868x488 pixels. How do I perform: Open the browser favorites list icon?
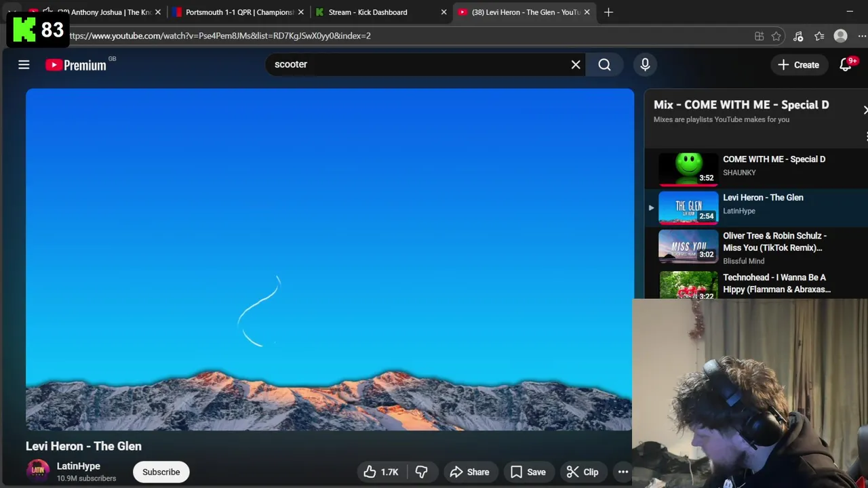click(x=819, y=36)
